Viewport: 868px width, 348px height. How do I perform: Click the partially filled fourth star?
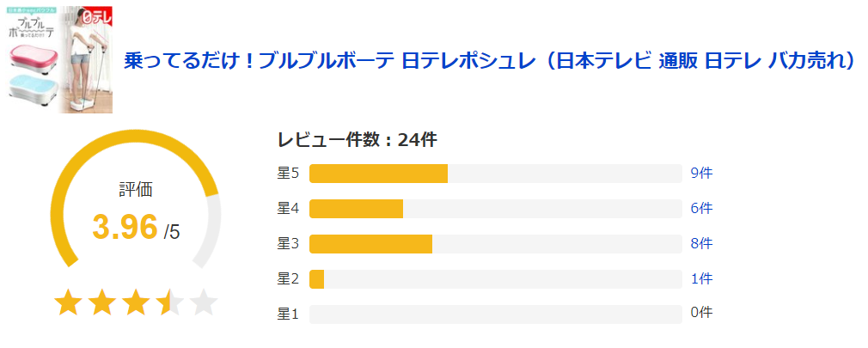tap(169, 302)
